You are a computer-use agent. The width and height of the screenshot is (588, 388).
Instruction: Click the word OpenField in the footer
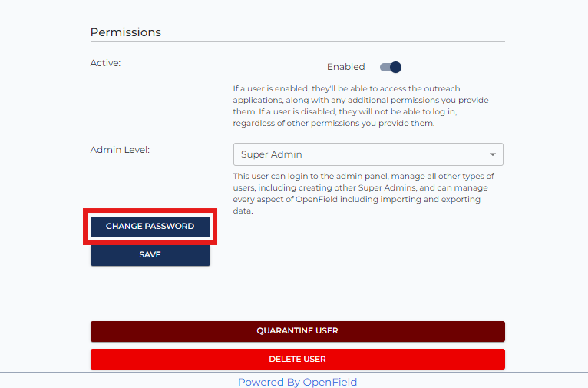point(329,382)
